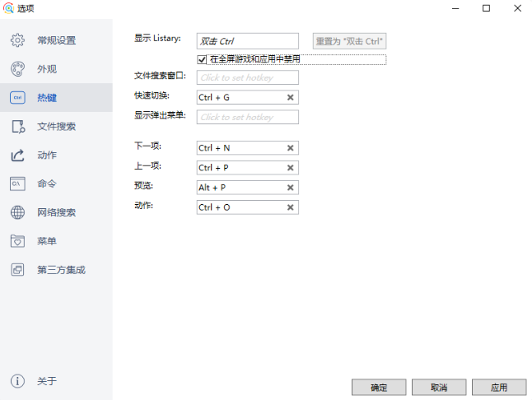
Task: Click the 取消 button
Action: point(439,387)
